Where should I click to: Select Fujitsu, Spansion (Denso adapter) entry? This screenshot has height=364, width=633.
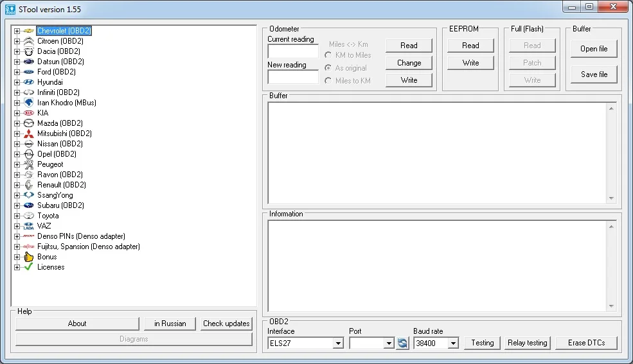[x=89, y=247]
